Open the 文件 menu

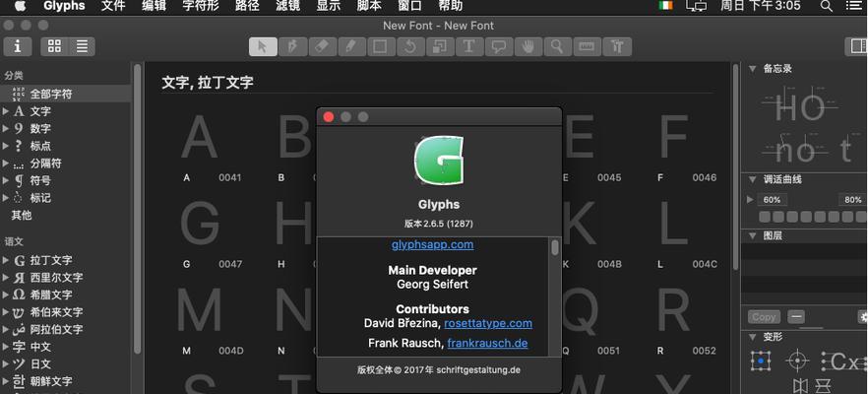pyautogui.click(x=113, y=6)
